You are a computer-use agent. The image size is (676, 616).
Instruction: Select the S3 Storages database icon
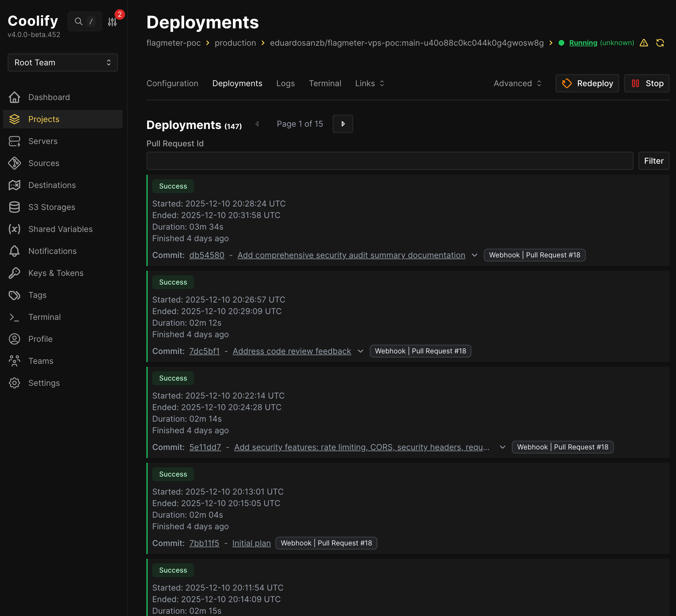[x=14, y=207]
